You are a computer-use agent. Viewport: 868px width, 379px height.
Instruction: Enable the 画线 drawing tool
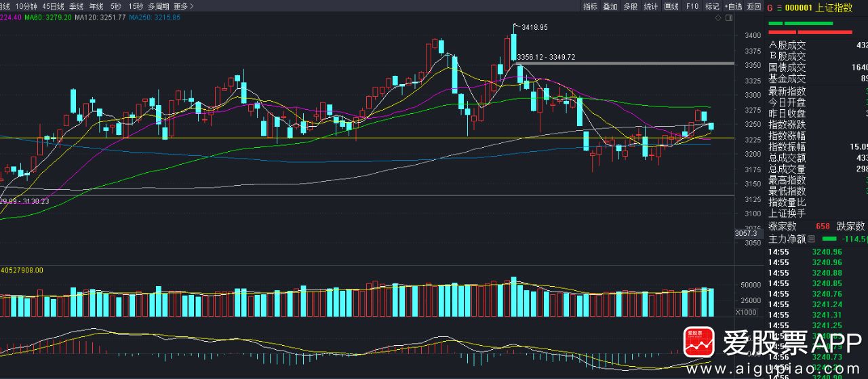[671, 6]
